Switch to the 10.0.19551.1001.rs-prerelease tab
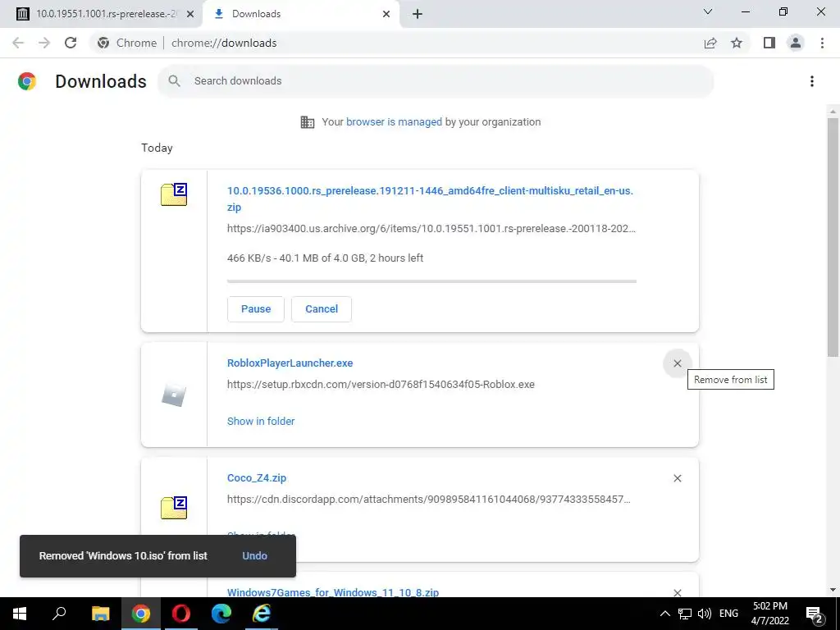The image size is (840, 630). pos(101,14)
